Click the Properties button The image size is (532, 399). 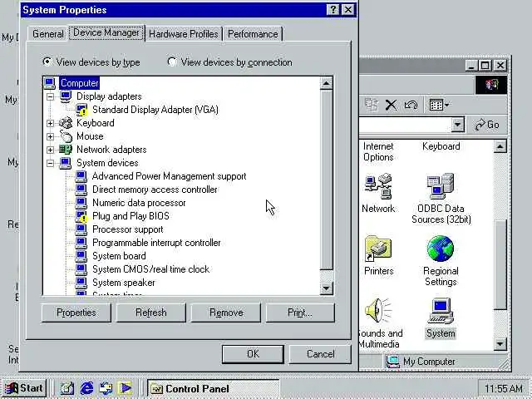coord(76,313)
